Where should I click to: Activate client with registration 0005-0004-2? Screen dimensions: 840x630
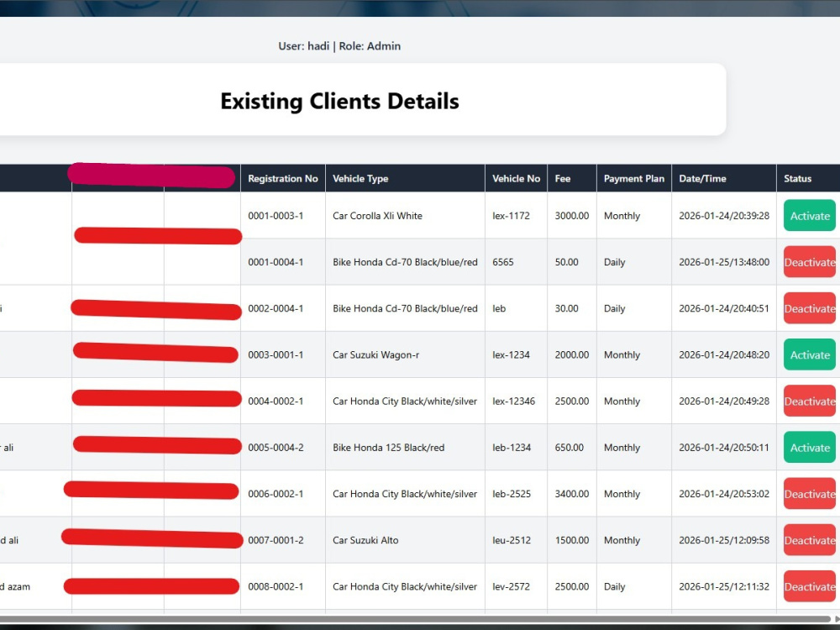[x=810, y=448]
